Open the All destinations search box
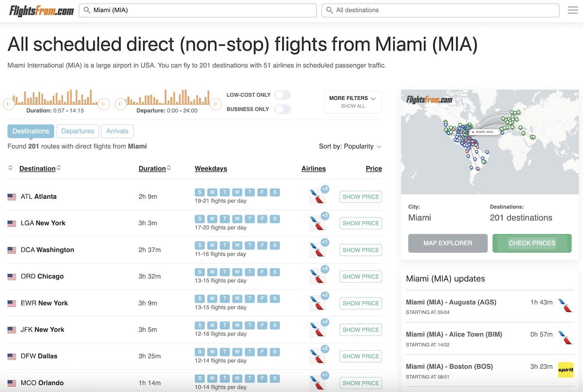The height and width of the screenshot is (392, 583). (x=440, y=10)
